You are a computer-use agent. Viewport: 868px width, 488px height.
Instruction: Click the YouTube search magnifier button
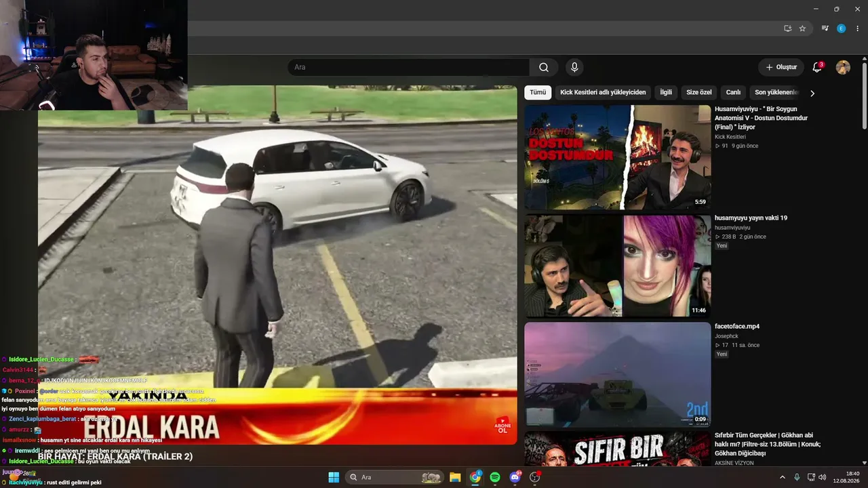[x=544, y=67]
